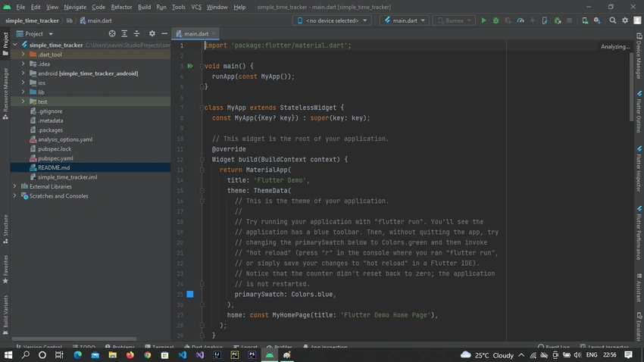Open IDE settings gear in main toolbar
This screenshot has width=644, height=362.
click(625, 20)
